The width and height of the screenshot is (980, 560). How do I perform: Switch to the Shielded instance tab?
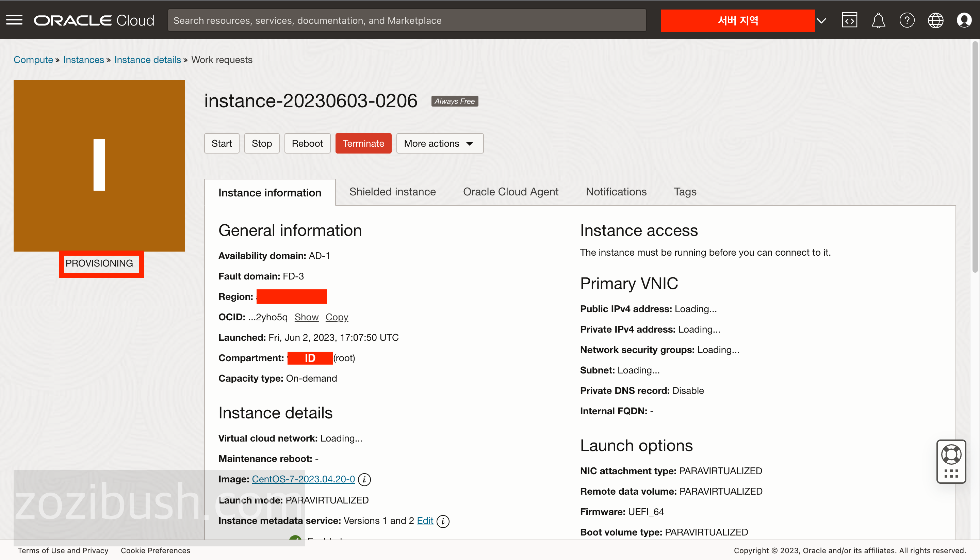click(393, 192)
